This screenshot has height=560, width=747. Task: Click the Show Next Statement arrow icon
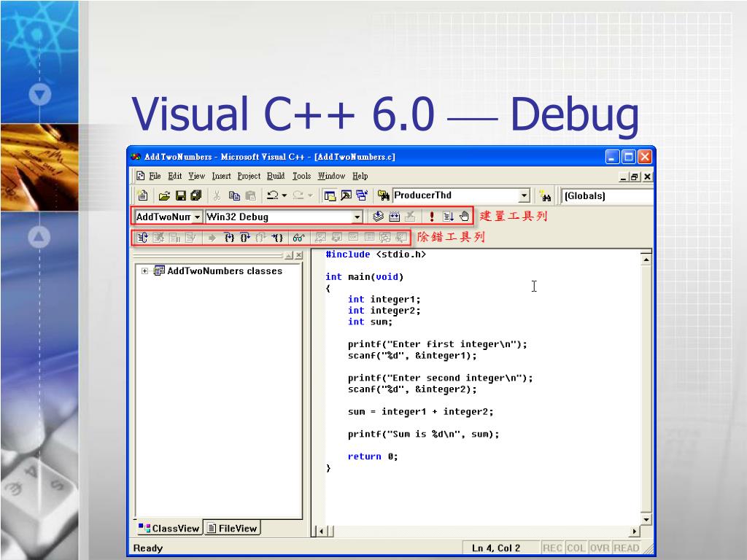[212, 237]
